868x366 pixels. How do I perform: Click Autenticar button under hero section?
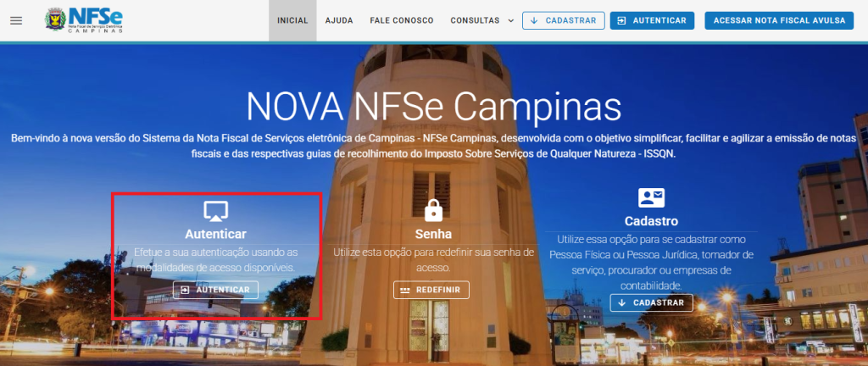click(x=215, y=290)
